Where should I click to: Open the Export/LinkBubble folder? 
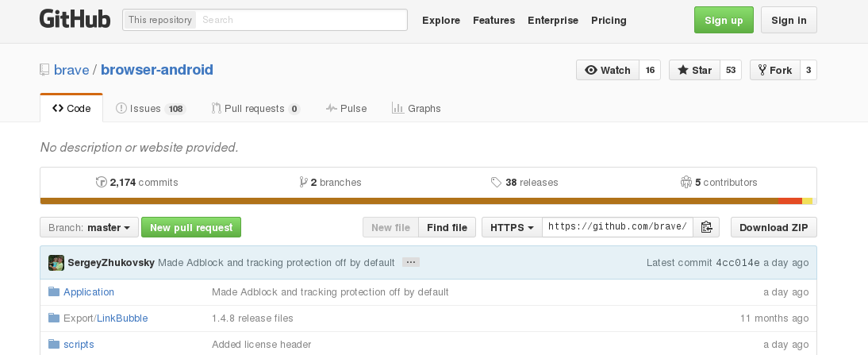tap(106, 318)
